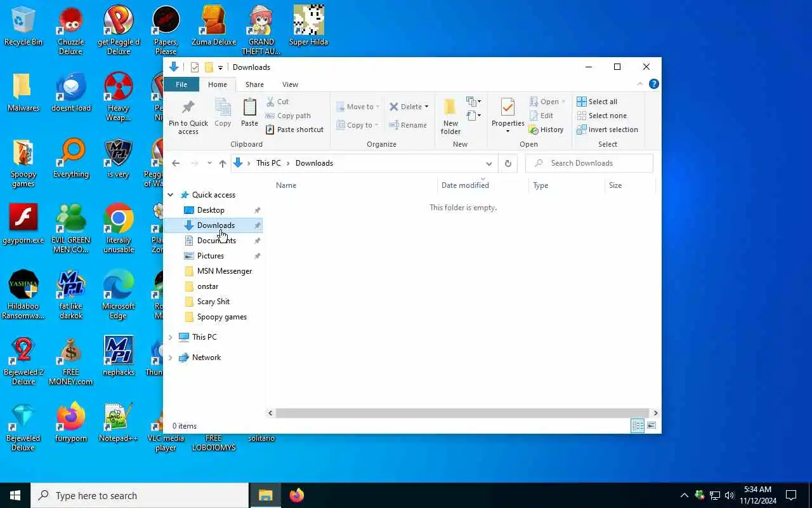Viewport: 812px width, 508px height.
Task: Switch to details view layout icon
Action: pyautogui.click(x=638, y=426)
